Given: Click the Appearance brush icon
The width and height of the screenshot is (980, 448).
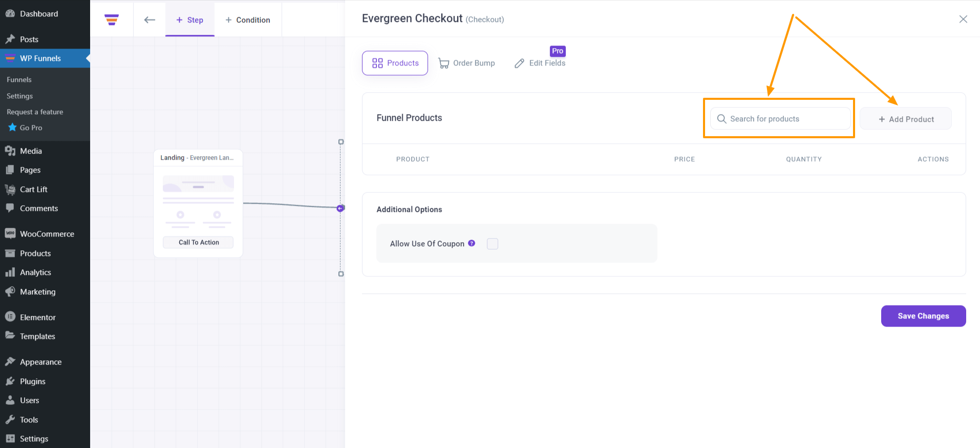Looking at the screenshot, I should pyautogui.click(x=10, y=361).
